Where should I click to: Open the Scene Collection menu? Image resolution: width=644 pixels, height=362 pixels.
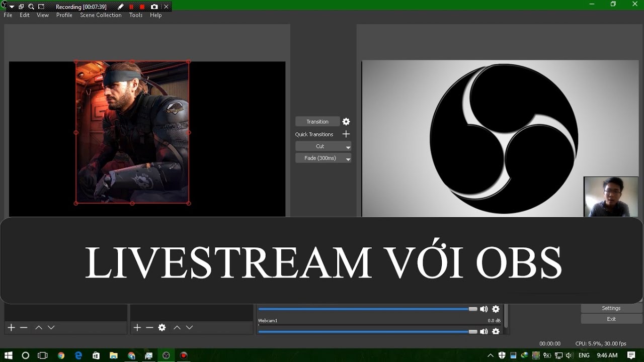pyautogui.click(x=101, y=15)
